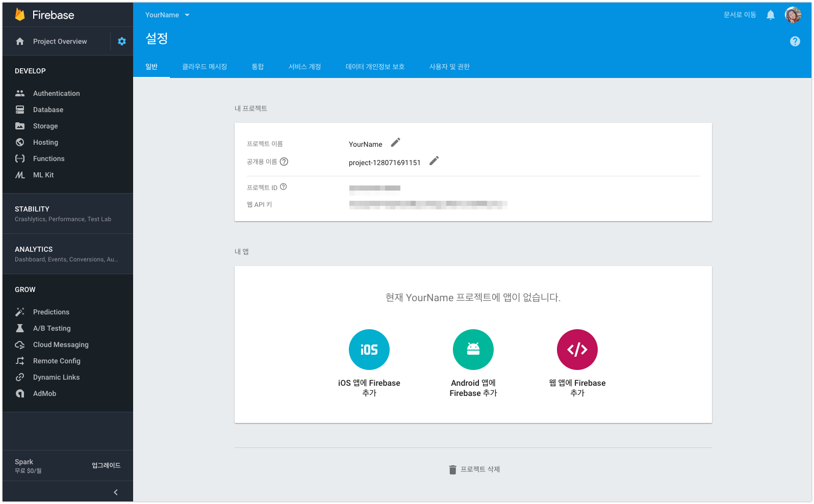Image resolution: width=814 pixels, height=504 pixels.
Task: Expand the ANALYTICS section
Action: tap(68, 254)
